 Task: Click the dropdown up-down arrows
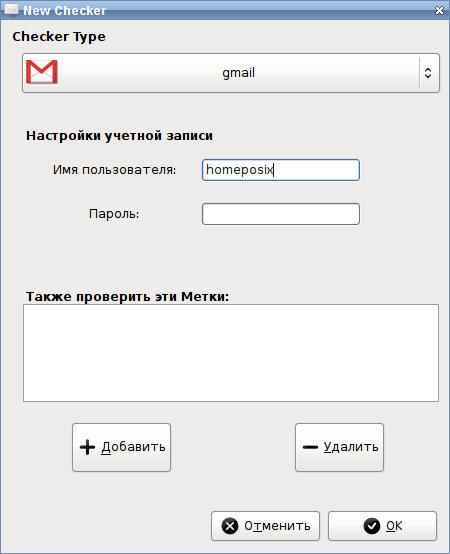(428, 73)
